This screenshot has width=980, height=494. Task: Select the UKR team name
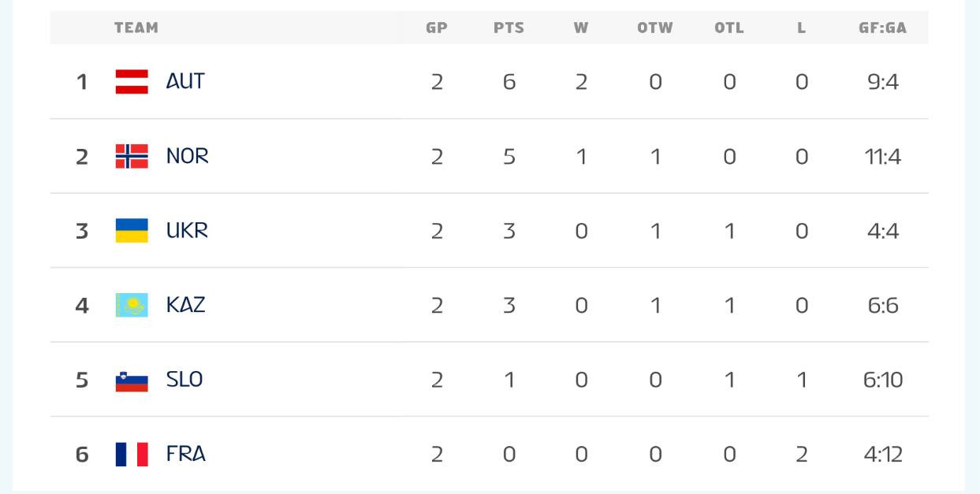pyautogui.click(x=188, y=231)
